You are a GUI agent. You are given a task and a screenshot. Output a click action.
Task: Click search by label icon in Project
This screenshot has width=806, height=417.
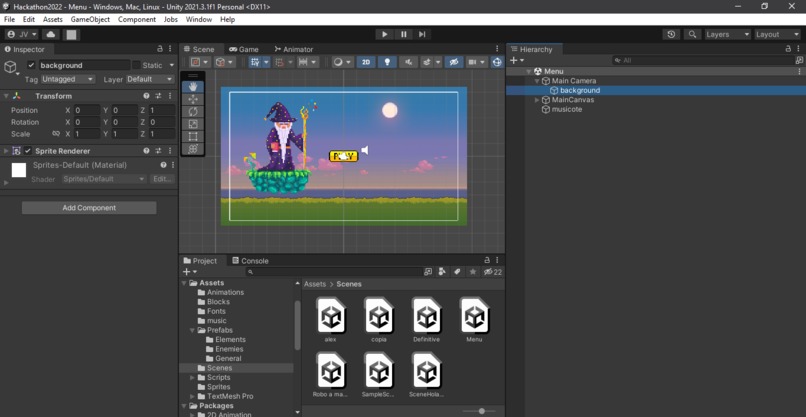tap(457, 272)
